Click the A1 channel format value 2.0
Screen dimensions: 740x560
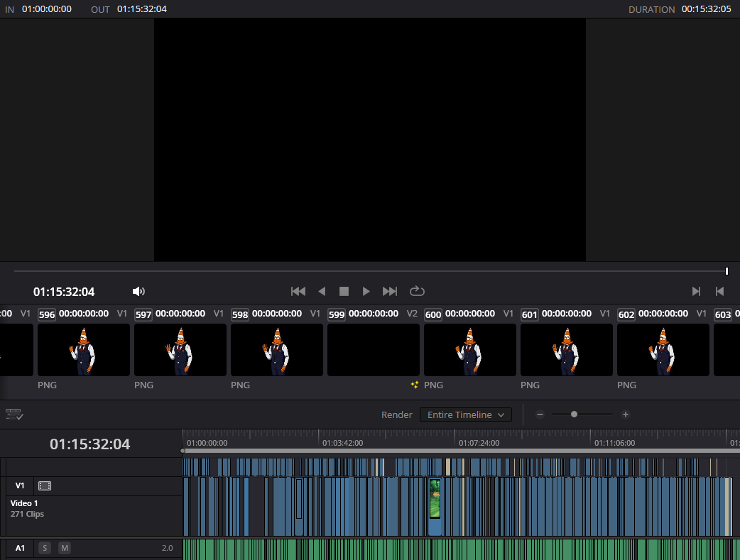[167, 548]
